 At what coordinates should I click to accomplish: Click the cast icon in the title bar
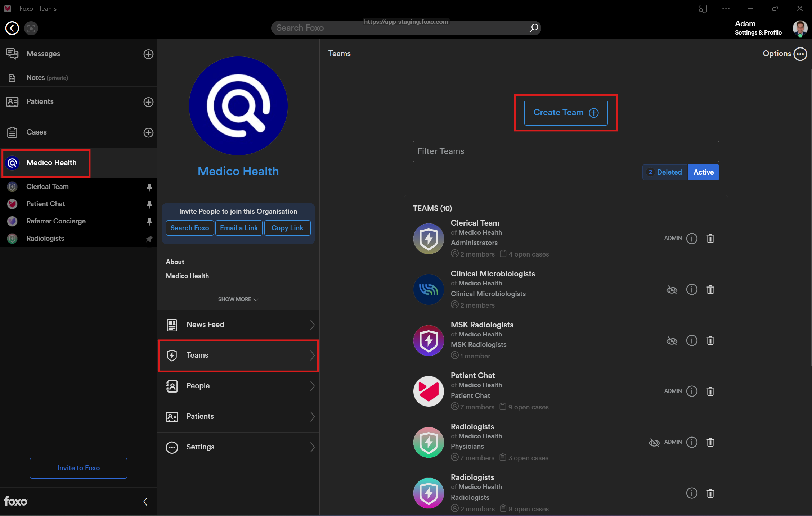point(703,9)
